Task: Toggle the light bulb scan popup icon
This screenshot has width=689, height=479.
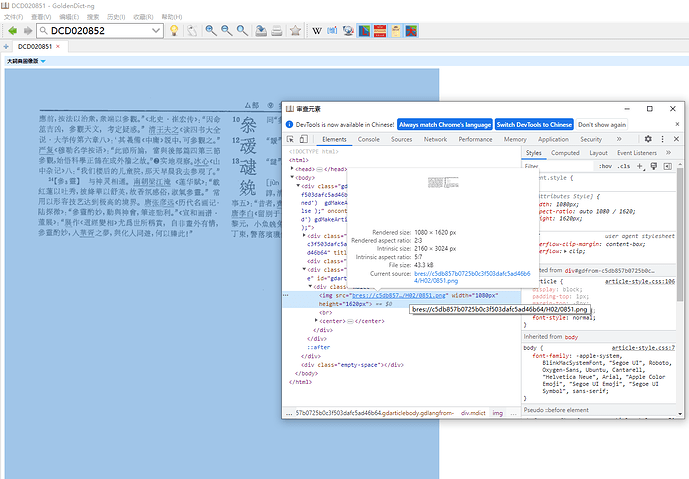Action: tap(174, 30)
